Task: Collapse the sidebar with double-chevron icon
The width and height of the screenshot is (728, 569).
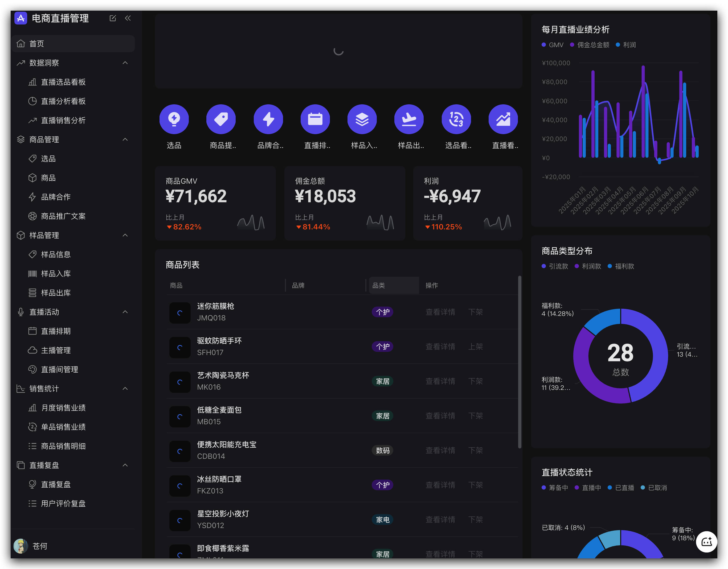Action: (x=128, y=18)
